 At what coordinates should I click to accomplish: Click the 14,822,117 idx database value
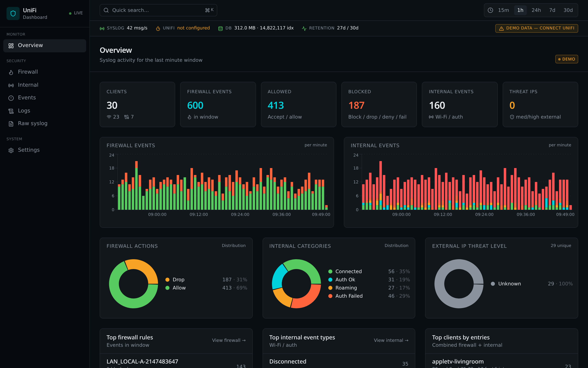tap(276, 28)
